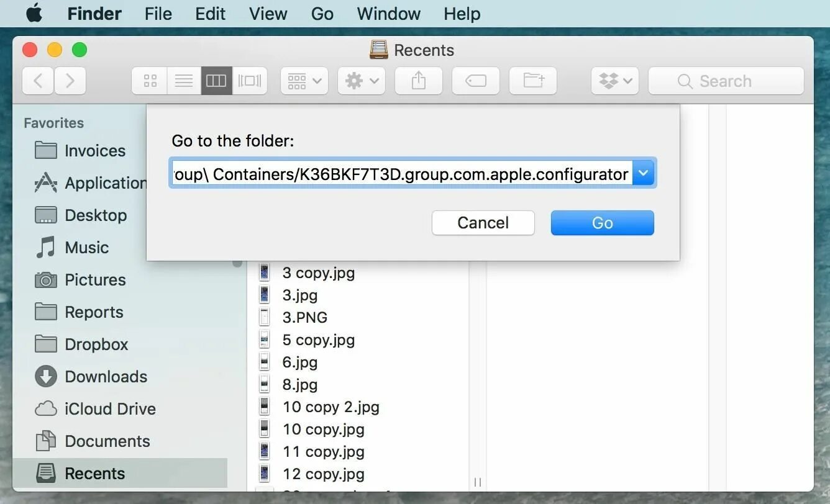
Task: Switch to Cover Flow view
Action: 250,81
